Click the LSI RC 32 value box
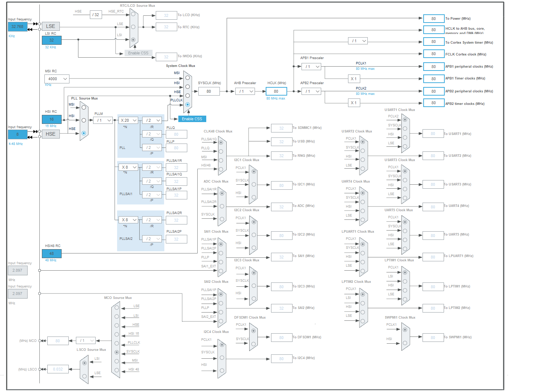 click(x=52, y=40)
